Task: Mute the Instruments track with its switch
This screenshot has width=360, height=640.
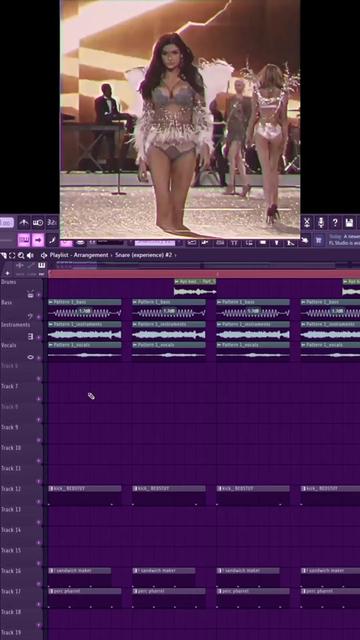Action: 39,337
